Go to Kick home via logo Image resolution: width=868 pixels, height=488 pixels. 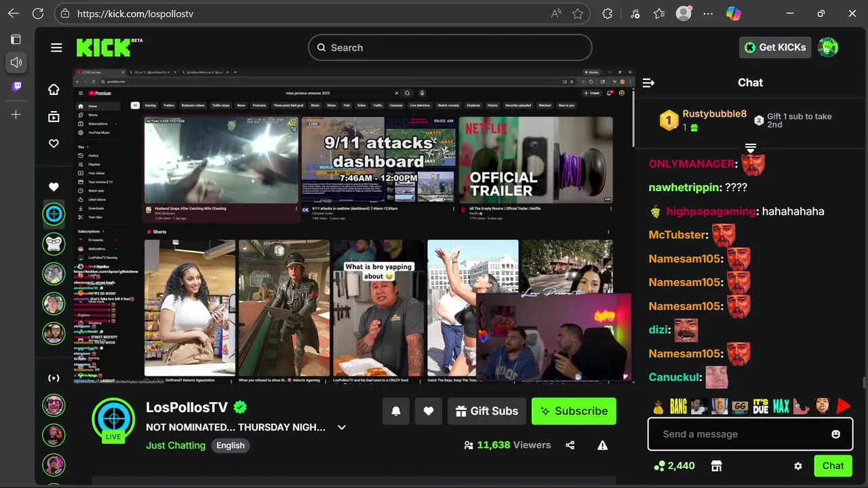pos(103,47)
